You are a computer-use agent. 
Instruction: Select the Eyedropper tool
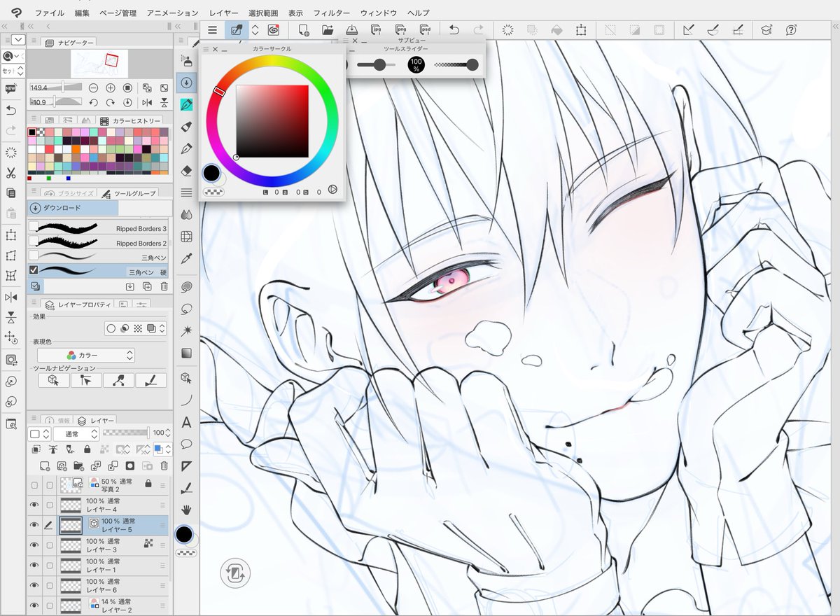coord(186,259)
